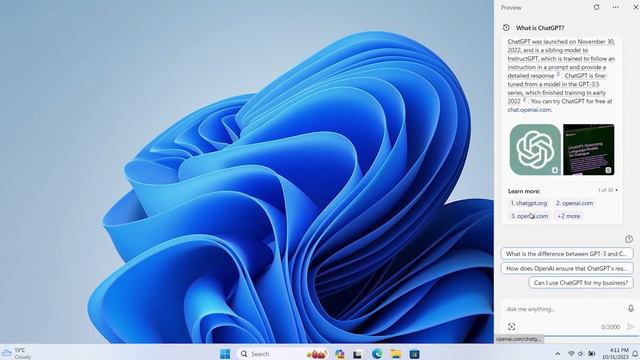Expand '+2 more' sources
Viewport: 640px width, 360px height.
[x=569, y=216]
